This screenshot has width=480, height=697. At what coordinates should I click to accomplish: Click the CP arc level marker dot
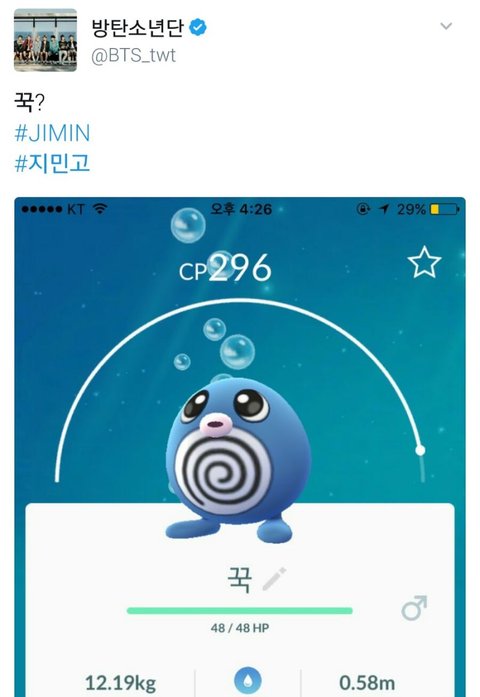click(x=420, y=450)
